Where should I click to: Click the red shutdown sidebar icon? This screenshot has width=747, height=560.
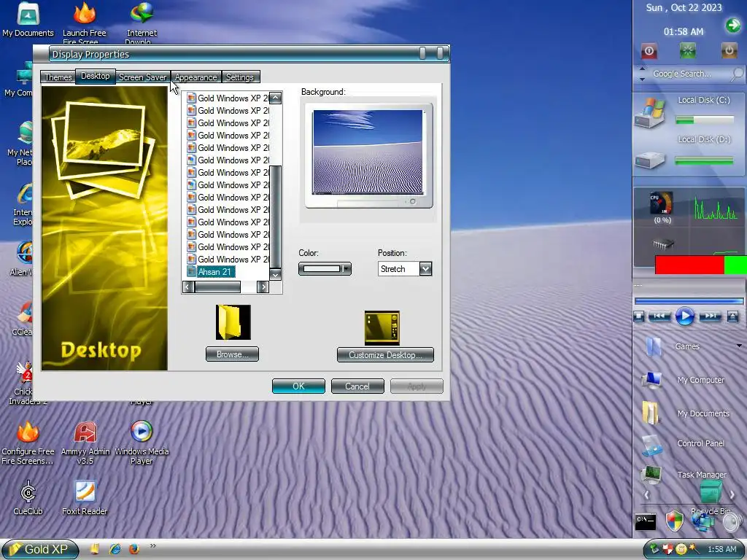[x=649, y=51]
